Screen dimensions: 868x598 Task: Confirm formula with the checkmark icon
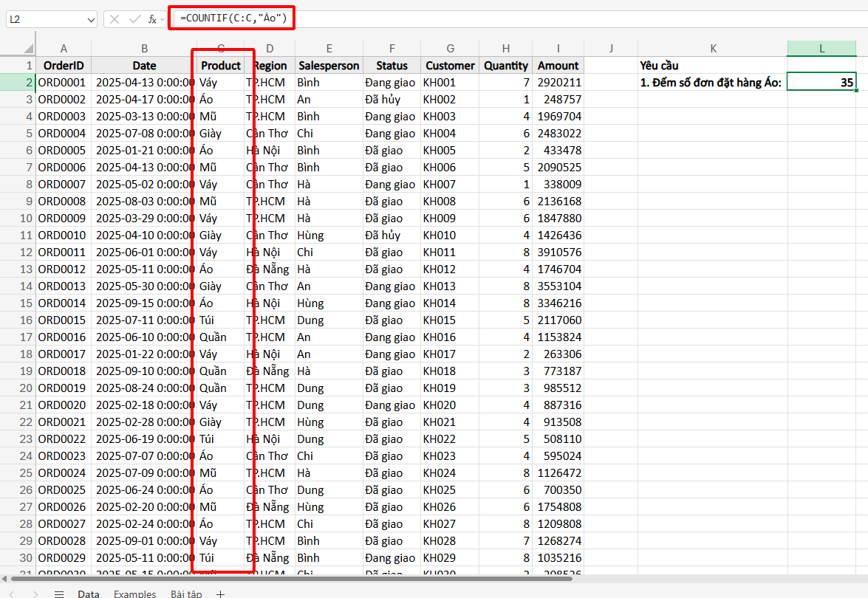[134, 19]
